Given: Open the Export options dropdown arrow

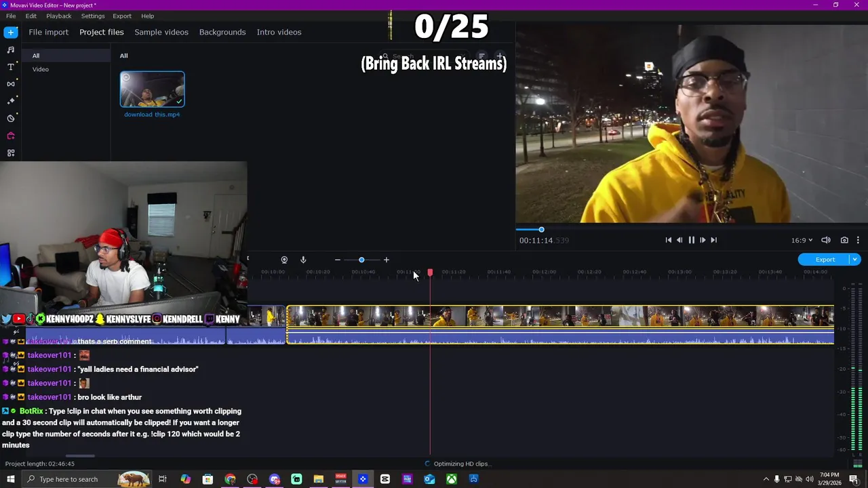Looking at the screenshot, I should pos(855,260).
